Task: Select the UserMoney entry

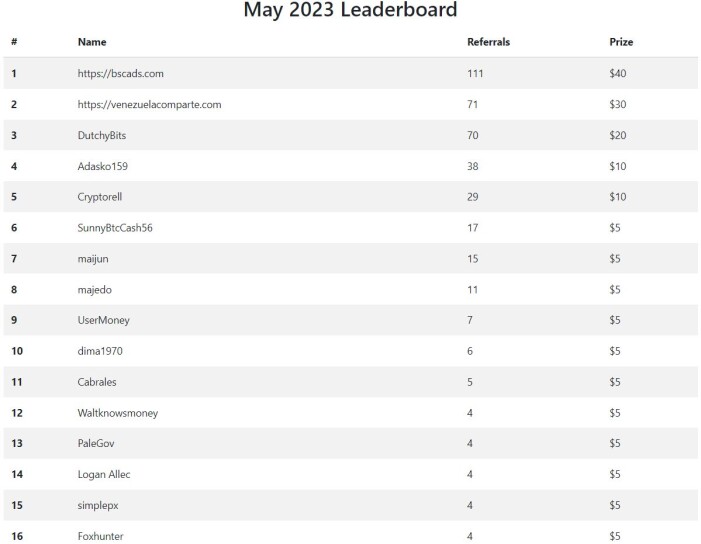Action: (x=103, y=320)
